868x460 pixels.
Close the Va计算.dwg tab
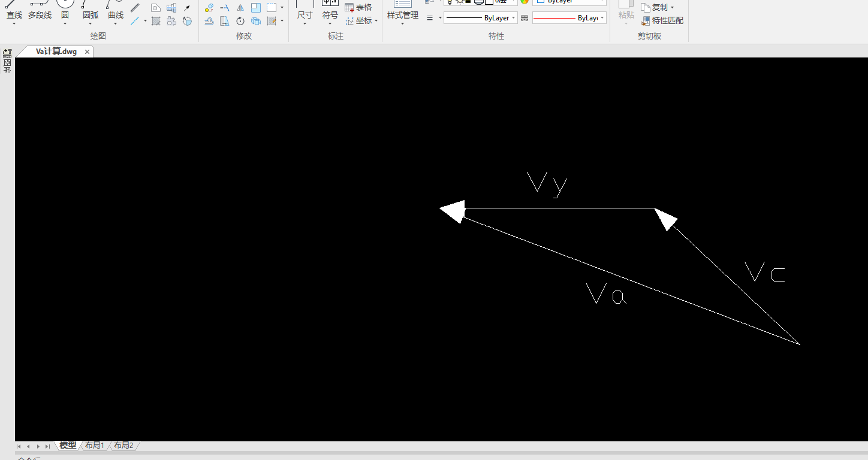[87, 52]
